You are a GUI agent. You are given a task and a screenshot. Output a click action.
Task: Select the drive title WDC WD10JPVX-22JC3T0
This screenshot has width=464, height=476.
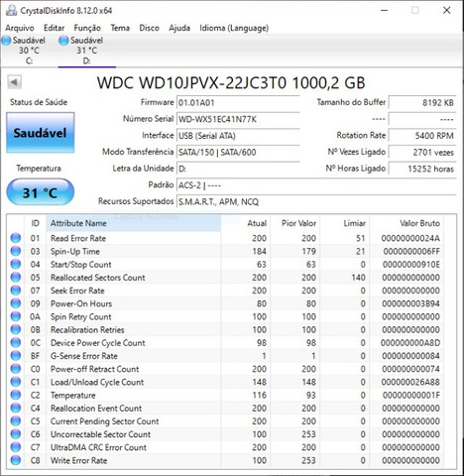pyautogui.click(x=191, y=83)
